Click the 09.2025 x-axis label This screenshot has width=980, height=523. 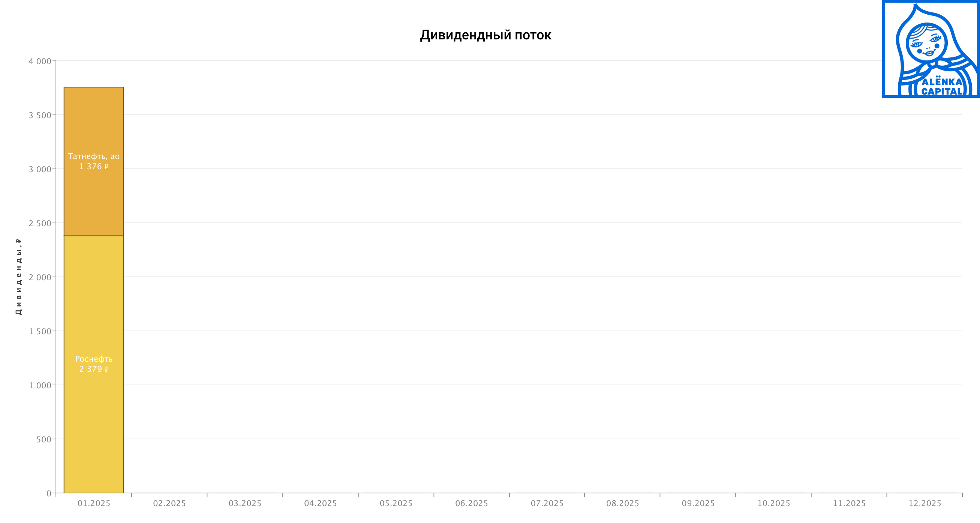[x=698, y=503]
